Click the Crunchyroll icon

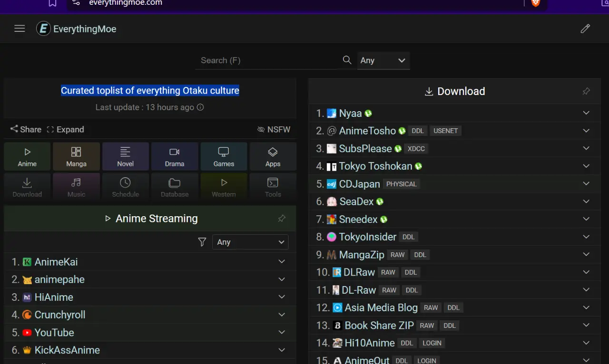[27, 315]
